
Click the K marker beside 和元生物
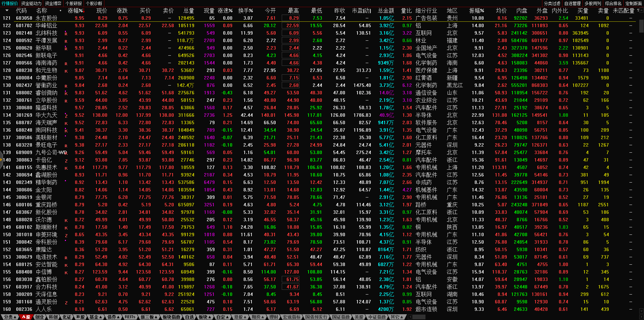point(66,71)
